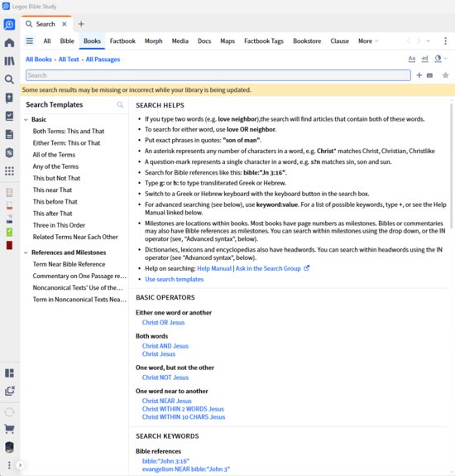This screenshot has height=476, width=455.
Task: Switch to the Bible search tab
Action: click(67, 41)
